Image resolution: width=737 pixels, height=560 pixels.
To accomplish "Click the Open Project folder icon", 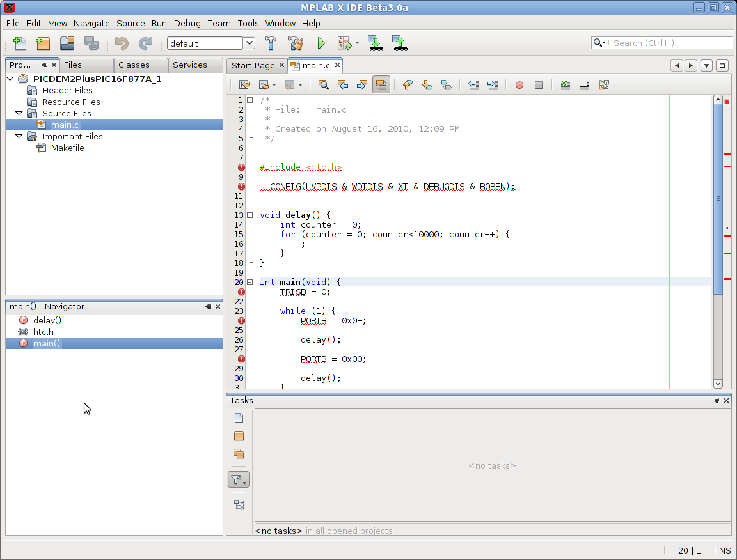I will pos(67,43).
